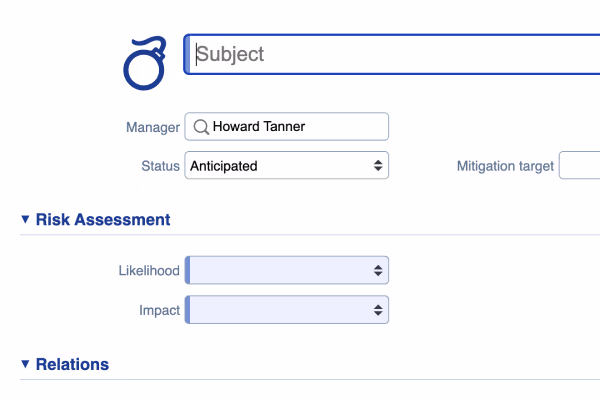The image size is (600, 400).
Task: Open the Likelihood dropdown
Action: pyautogui.click(x=287, y=270)
